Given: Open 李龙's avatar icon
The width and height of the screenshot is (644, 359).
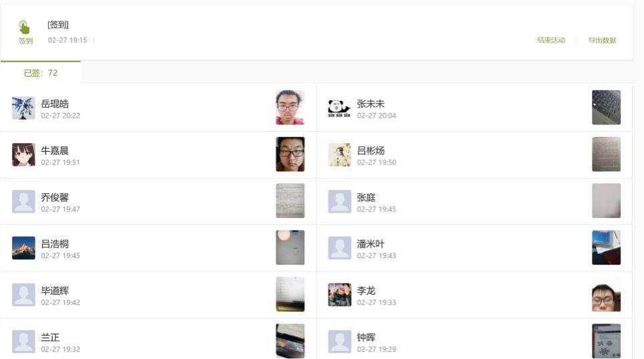Looking at the screenshot, I should coord(339,295).
